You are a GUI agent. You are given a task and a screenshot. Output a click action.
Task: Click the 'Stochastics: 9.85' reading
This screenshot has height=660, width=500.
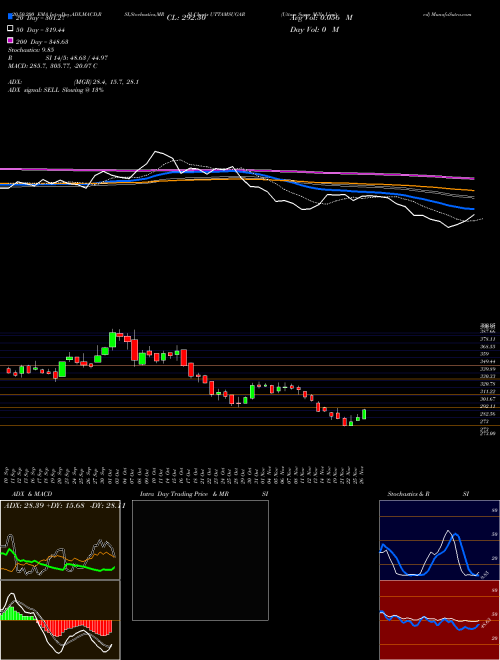(x=31, y=50)
